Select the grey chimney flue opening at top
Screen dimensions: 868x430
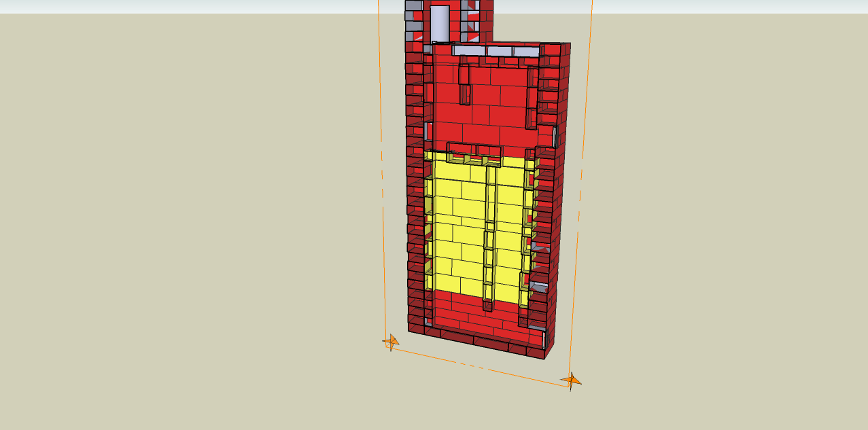click(x=440, y=22)
